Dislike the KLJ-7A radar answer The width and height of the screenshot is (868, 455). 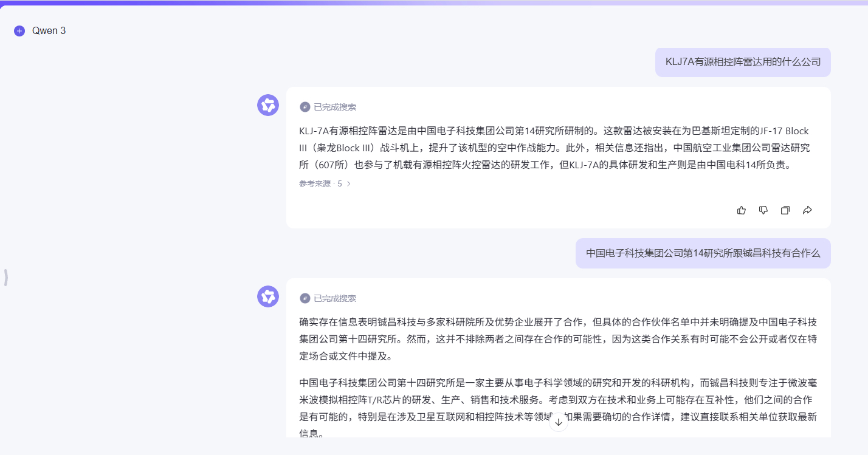click(763, 210)
